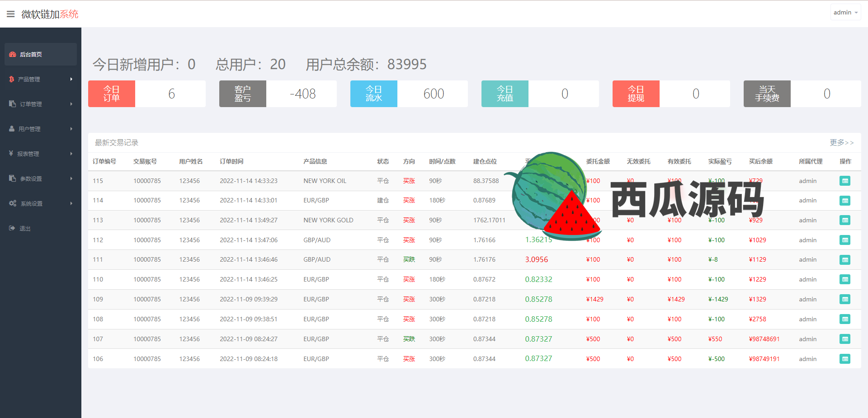Open details icon for order 109
The width and height of the screenshot is (868, 418).
pyautogui.click(x=845, y=299)
